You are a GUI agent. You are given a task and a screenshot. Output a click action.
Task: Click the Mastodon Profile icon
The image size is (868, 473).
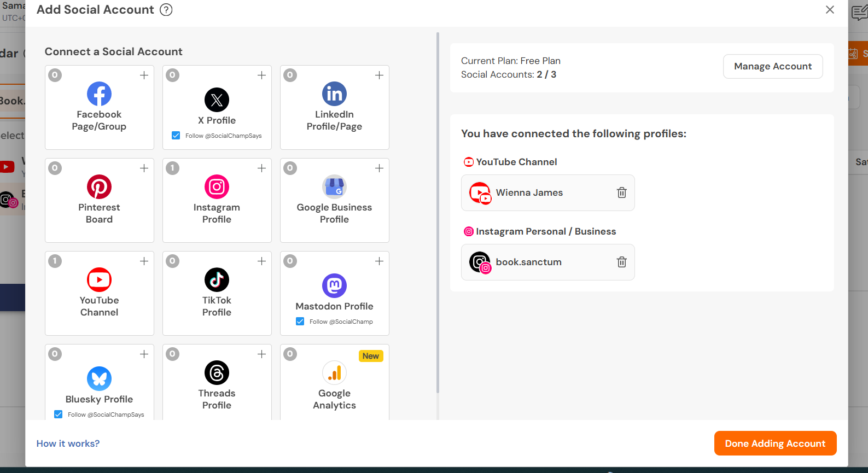click(334, 286)
